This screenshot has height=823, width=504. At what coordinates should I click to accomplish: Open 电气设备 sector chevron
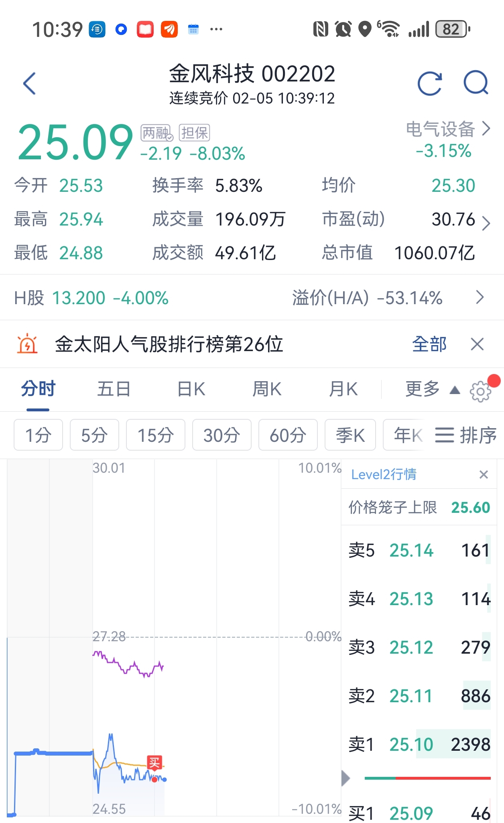point(486,129)
